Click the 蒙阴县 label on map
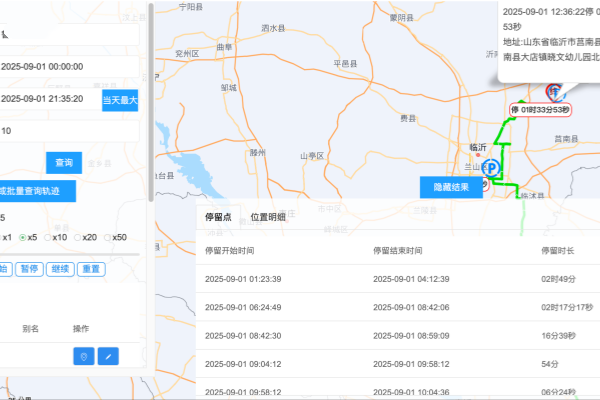 pos(401,18)
